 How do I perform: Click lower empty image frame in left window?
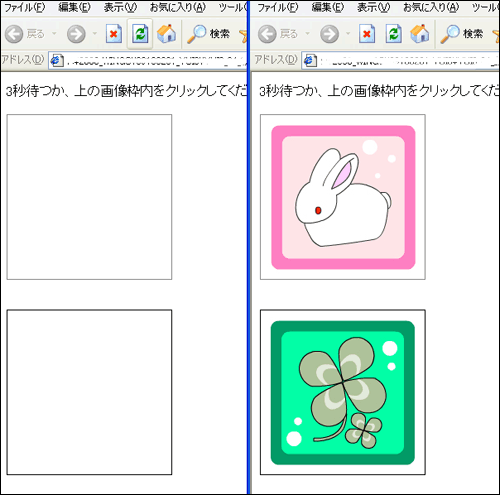coord(89,392)
